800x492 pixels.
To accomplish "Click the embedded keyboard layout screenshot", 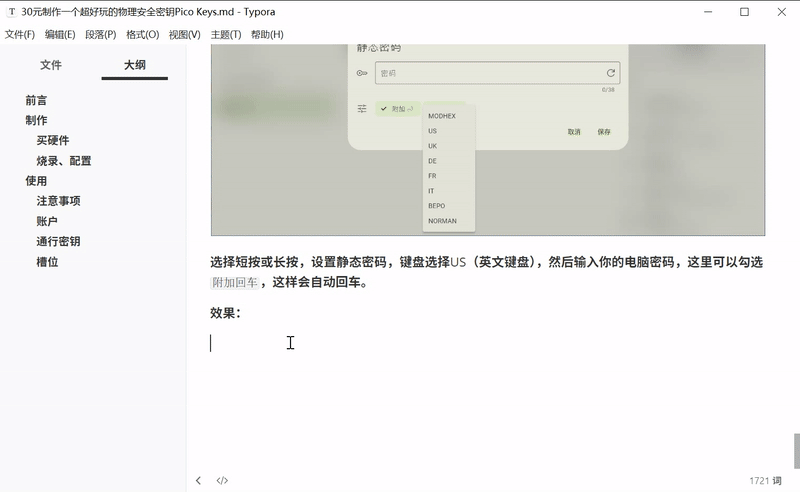I will tap(487, 140).
